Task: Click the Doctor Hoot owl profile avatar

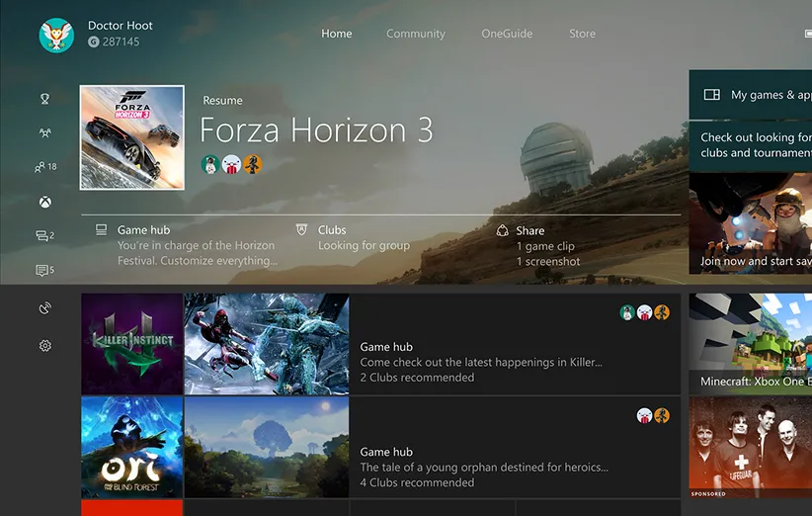Action: point(56,35)
